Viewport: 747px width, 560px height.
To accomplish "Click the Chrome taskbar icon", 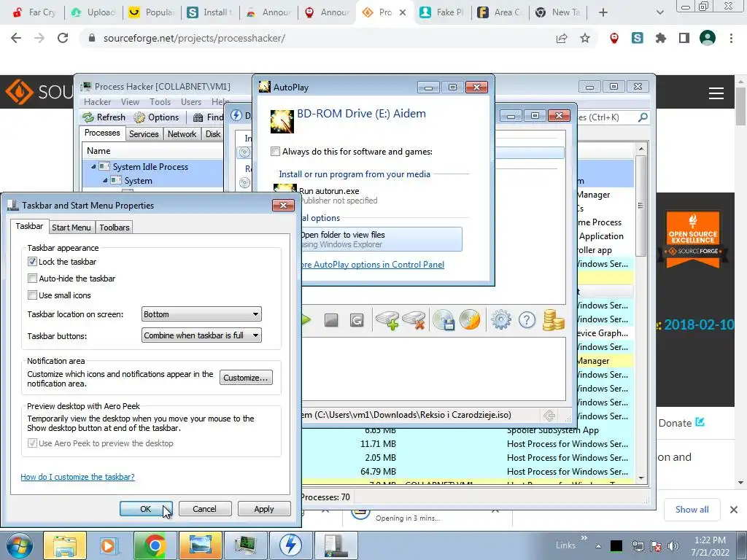I will (x=155, y=545).
